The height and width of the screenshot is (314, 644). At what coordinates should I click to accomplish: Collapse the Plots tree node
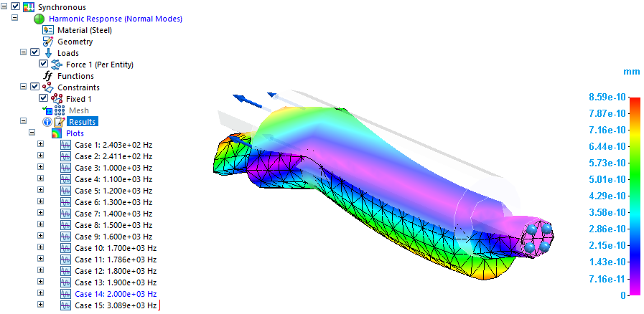click(32, 133)
